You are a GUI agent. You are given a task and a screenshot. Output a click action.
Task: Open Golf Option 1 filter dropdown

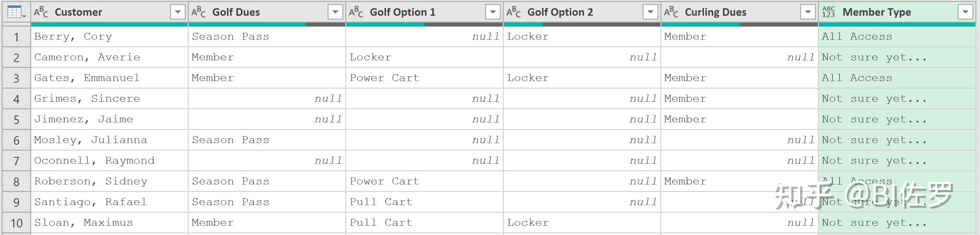click(493, 12)
